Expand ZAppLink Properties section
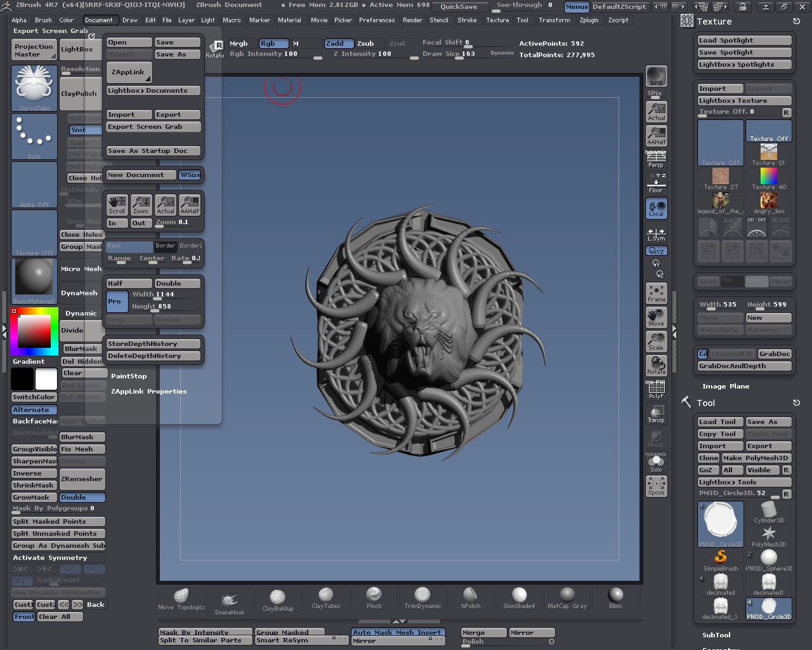812x650 pixels. coord(149,392)
